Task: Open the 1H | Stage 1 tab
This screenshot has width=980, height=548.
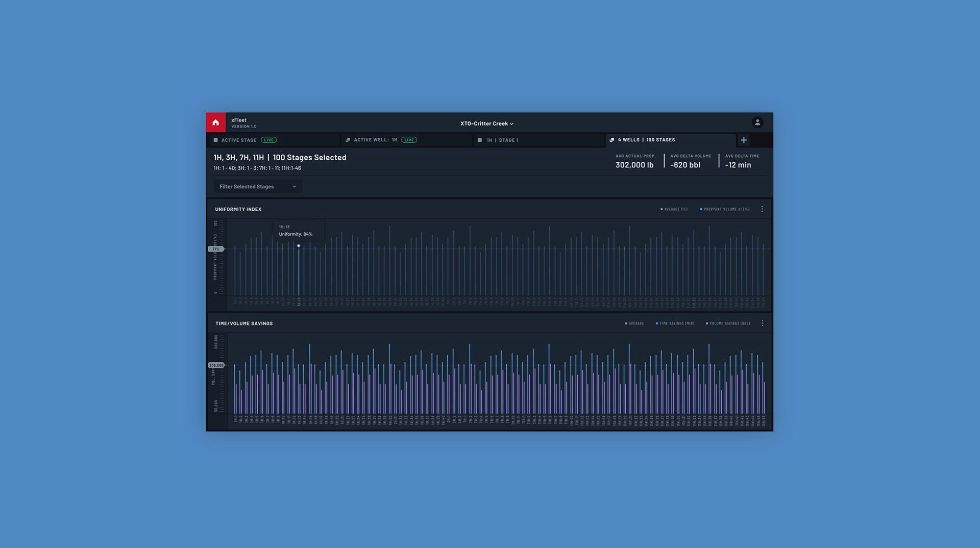Action: pos(538,140)
